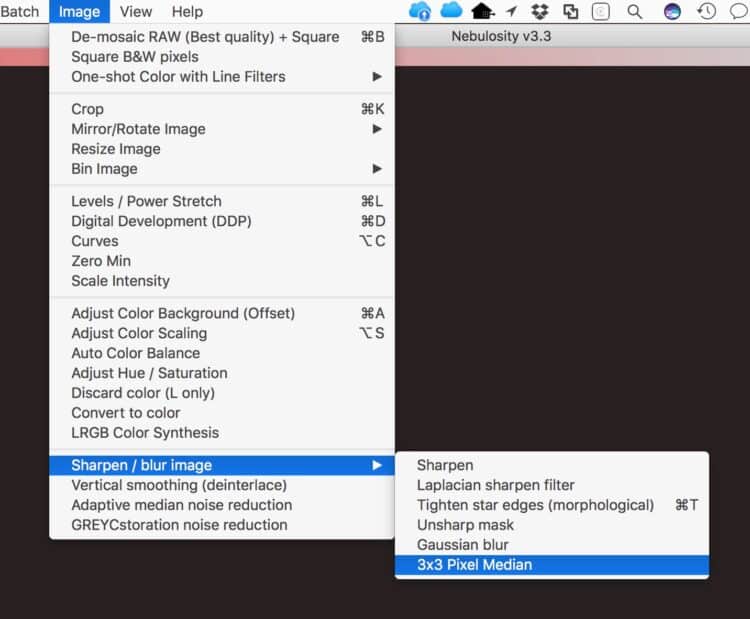Click the cloud upload status icon
This screenshot has width=750, height=619.
pos(420,11)
